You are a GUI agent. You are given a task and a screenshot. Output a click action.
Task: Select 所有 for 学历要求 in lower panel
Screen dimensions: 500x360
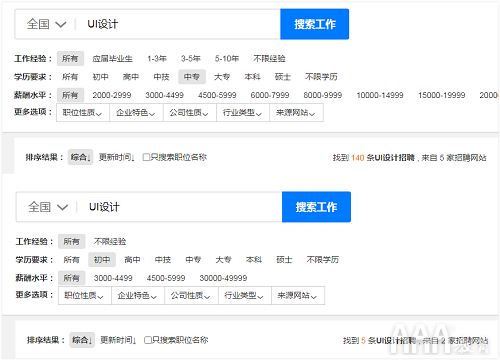pos(71,260)
